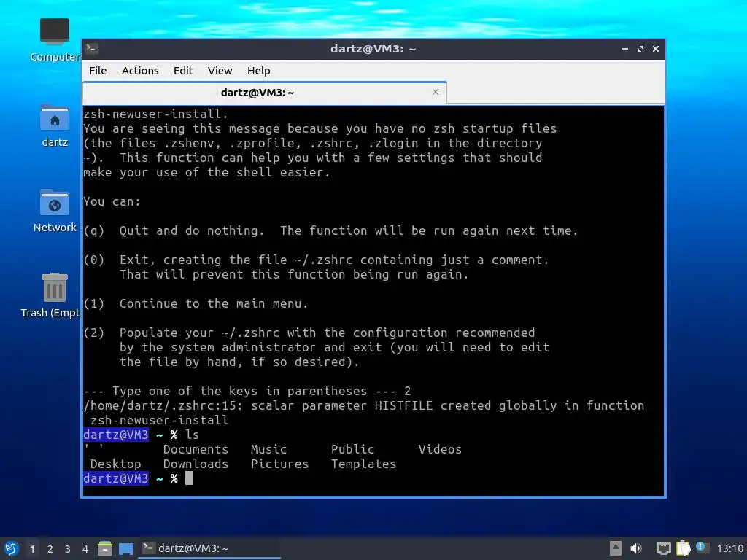Viewport: 747px width, 560px height.
Task: Close the terminal window
Action: coord(656,49)
